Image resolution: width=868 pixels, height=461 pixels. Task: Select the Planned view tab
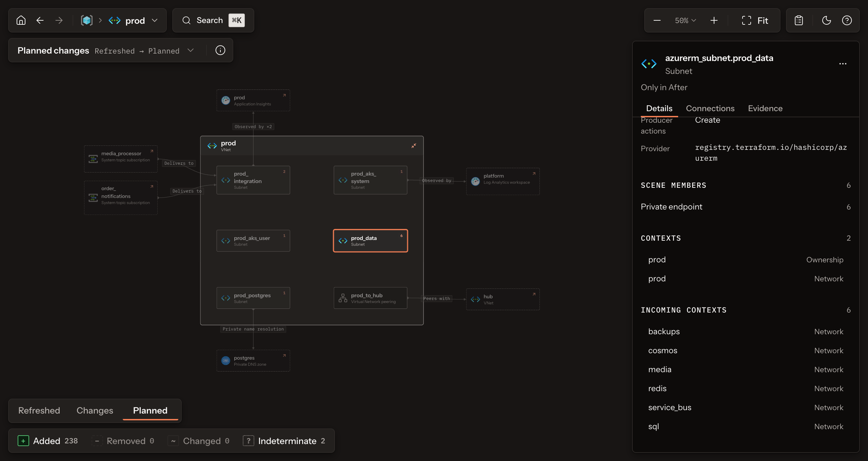tap(150, 410)
